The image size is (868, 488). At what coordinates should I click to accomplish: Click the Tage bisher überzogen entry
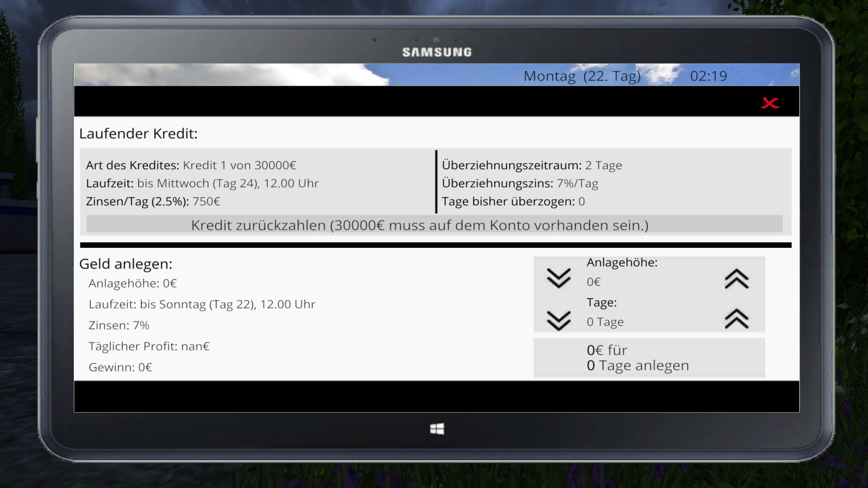pos(513,202)
